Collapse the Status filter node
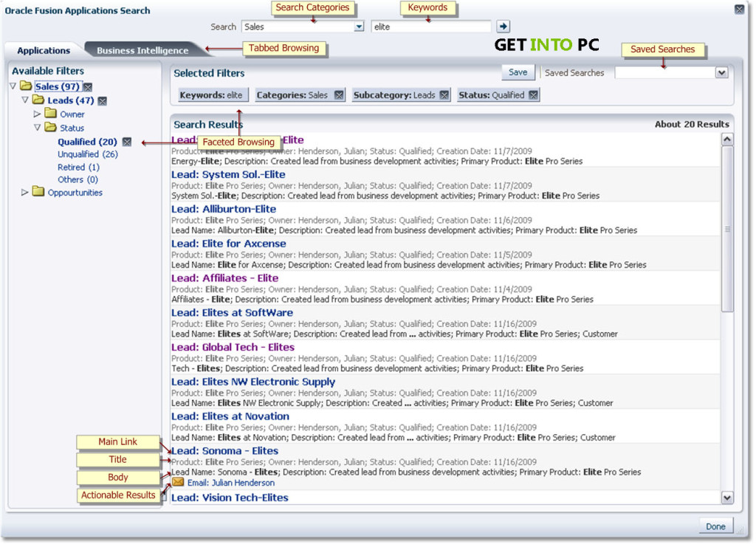The image size is (756, 544). tap(38, 128)
